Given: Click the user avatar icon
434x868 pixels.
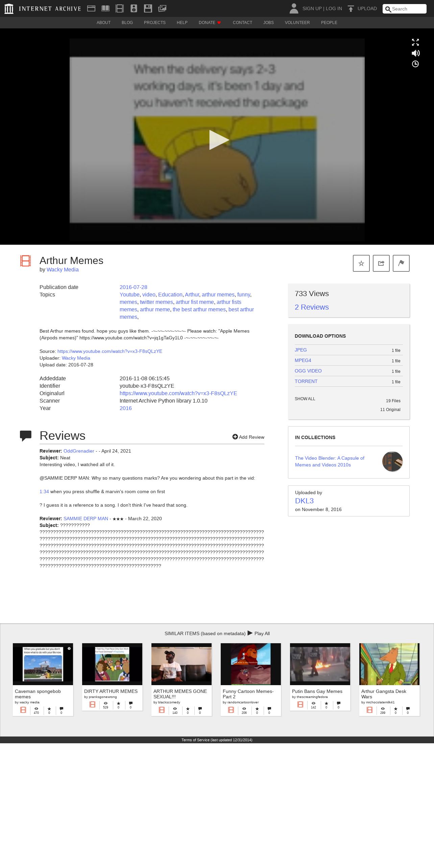Looking at the screenshot, I should [294, 8].
